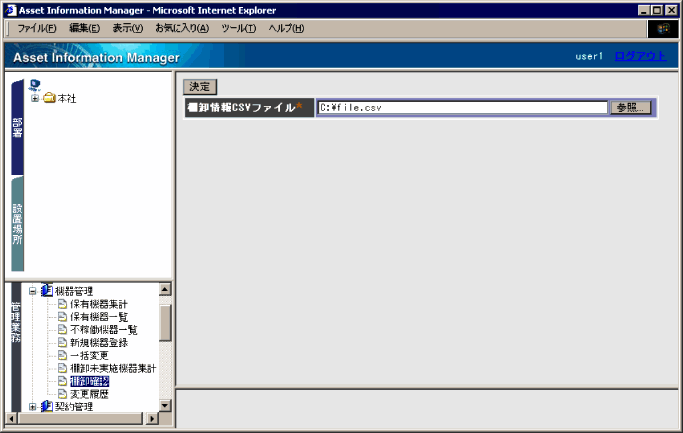The width and height of the screenshot is (683, 433).
Task: Click the menu tree scroll-right arrow
Action: pyautogui.click(x=152, y=419)
